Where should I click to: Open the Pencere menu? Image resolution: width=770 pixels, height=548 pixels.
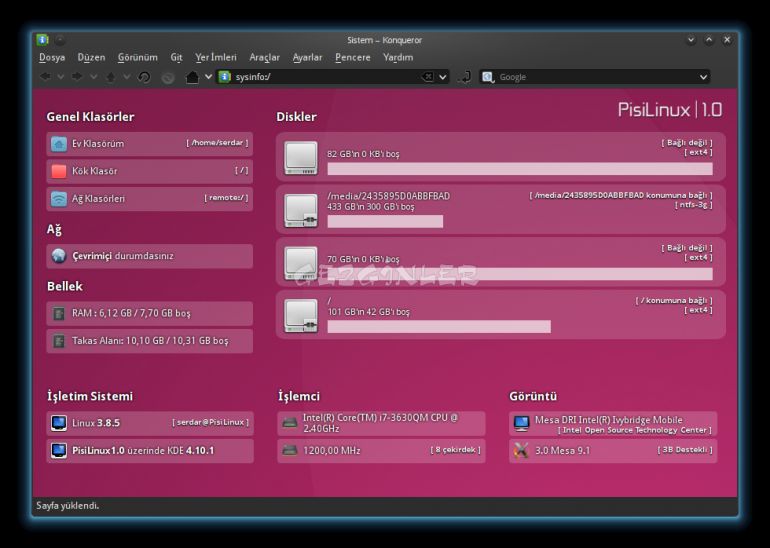[353, 57]
